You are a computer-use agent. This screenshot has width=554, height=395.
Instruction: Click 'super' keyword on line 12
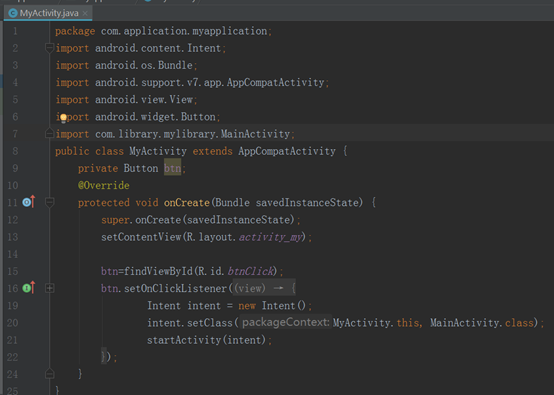coord(115,220)
